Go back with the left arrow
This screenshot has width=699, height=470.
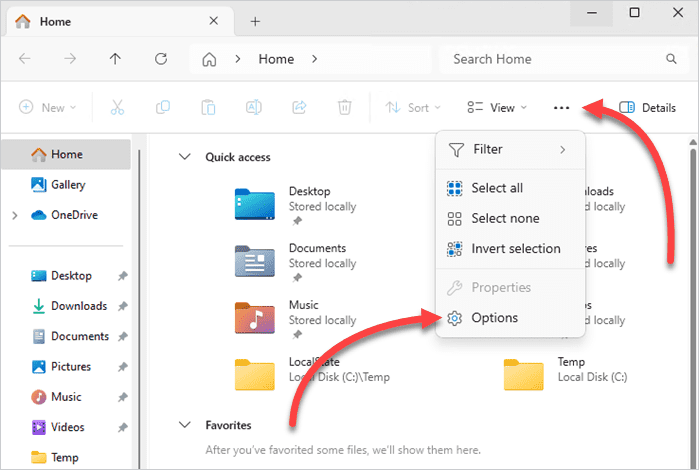pyautogui.click(x=25, y=58)
